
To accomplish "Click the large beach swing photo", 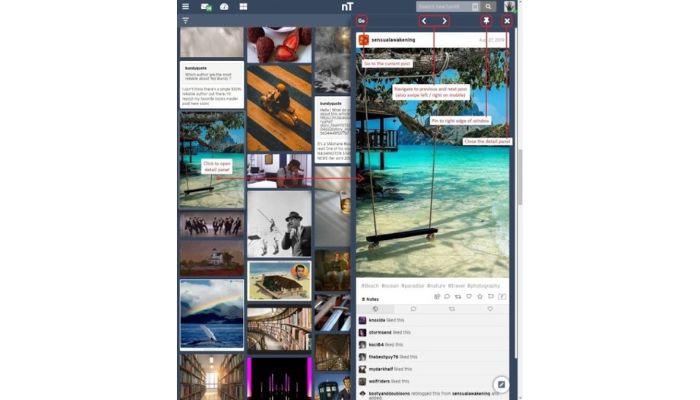I will click(x=432, y=163).
